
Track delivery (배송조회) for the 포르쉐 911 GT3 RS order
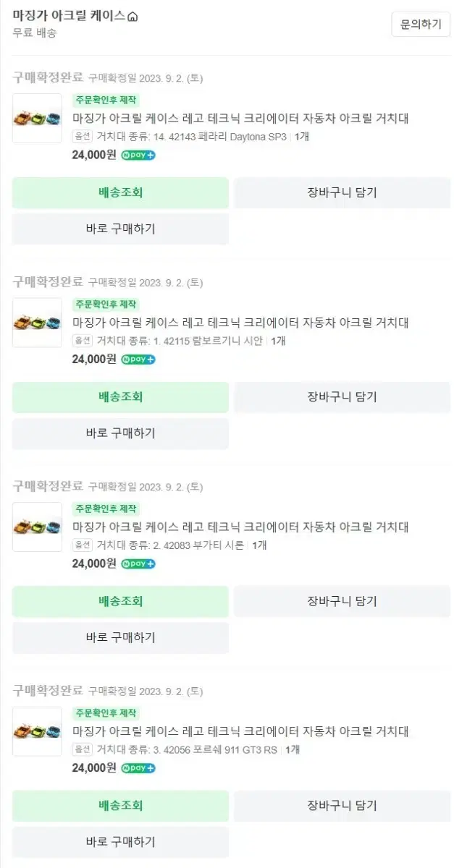click(x=120, y=805)
